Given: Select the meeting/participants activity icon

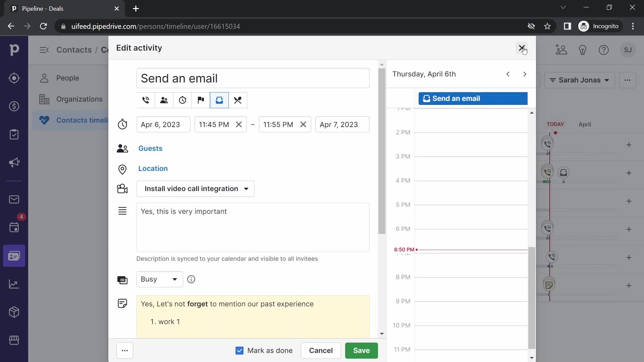Looking at the screenshot, I should 164,100.
